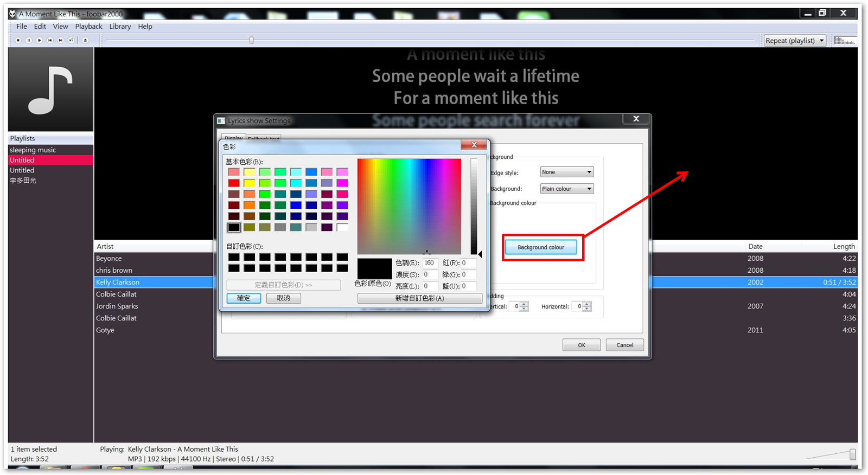Screen dimensions: 868x475
Task: Skip to the previous track
Action: coord(50,40)
